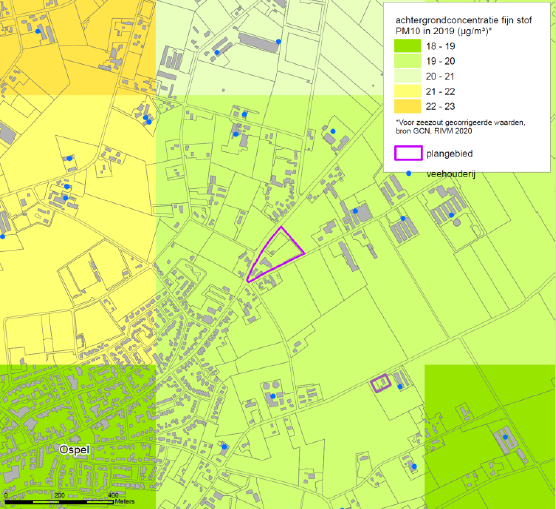Image resolution: width=556 pixels, height=509 pixels.
Task: Click the small purple square plangebied outline
Action: (x=380, y=383)
